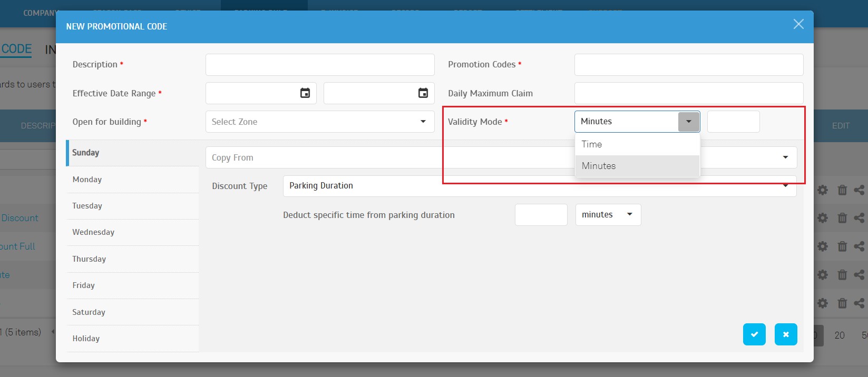This screenshot has height=377, width=868.
Task: Open the end date calendar picker
Action: [423, 93]
